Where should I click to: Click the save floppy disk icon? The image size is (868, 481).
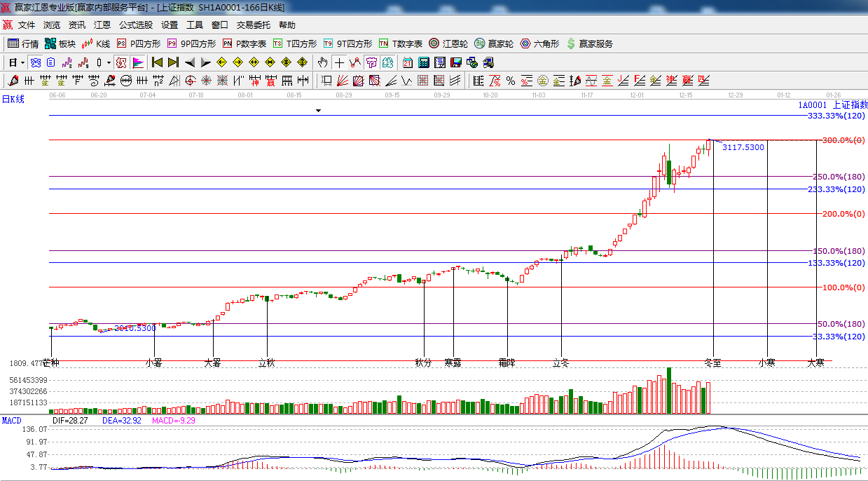tap(456, 62)
